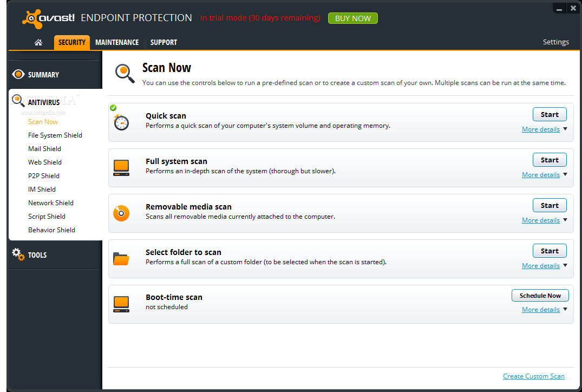Click the Quick scan title
This screenshot has width=582, height=392.
tap(166, 116)
